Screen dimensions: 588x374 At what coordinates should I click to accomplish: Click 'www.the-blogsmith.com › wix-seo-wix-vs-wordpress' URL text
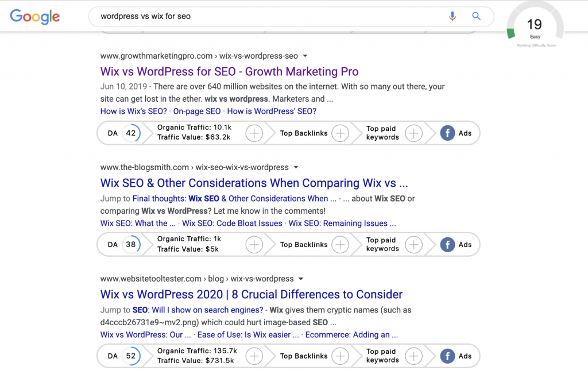coord(194,167)
